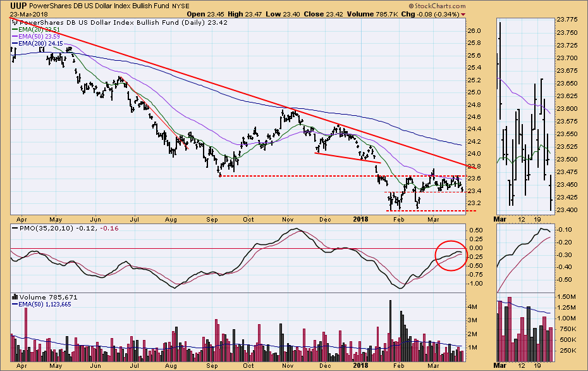This screenshot has width=588, height=371.
Task: Click the 23.600 label on the zoomed mini chart
Action: point(567,108)
